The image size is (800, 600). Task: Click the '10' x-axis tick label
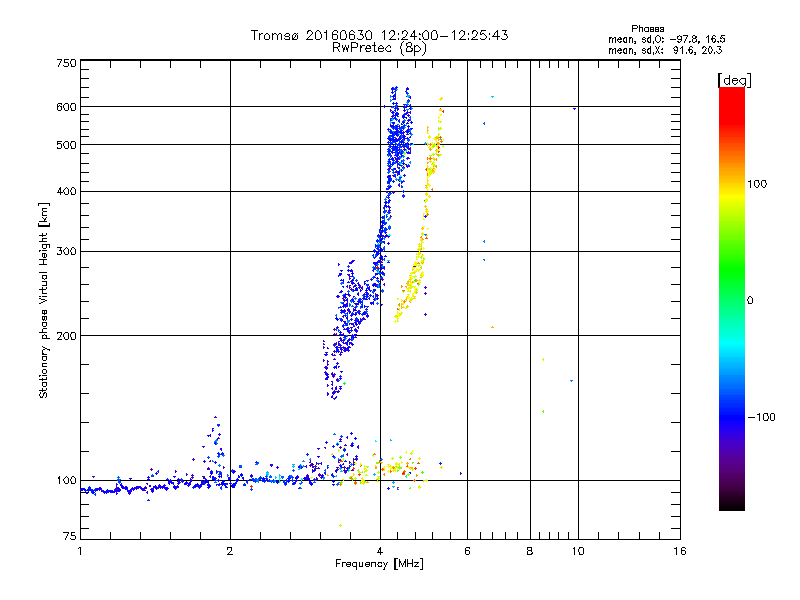coord(578,551)
